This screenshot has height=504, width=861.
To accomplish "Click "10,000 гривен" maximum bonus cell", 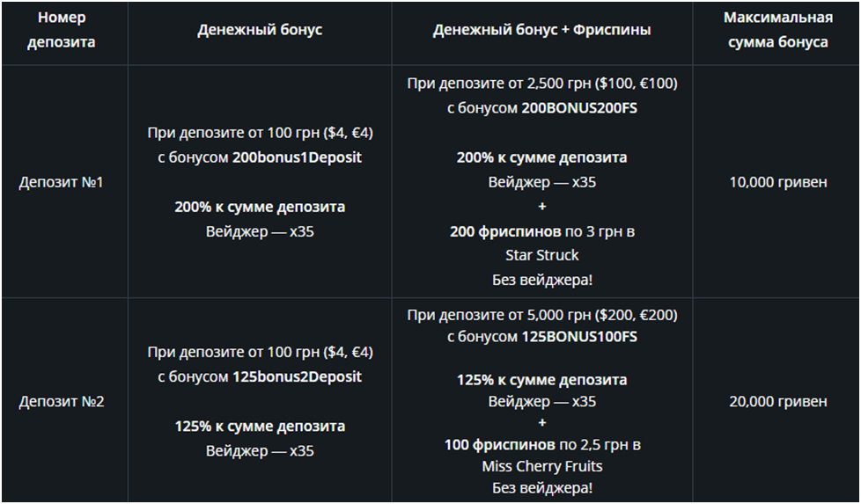I will pyautogui.click(x=777, y=182).
